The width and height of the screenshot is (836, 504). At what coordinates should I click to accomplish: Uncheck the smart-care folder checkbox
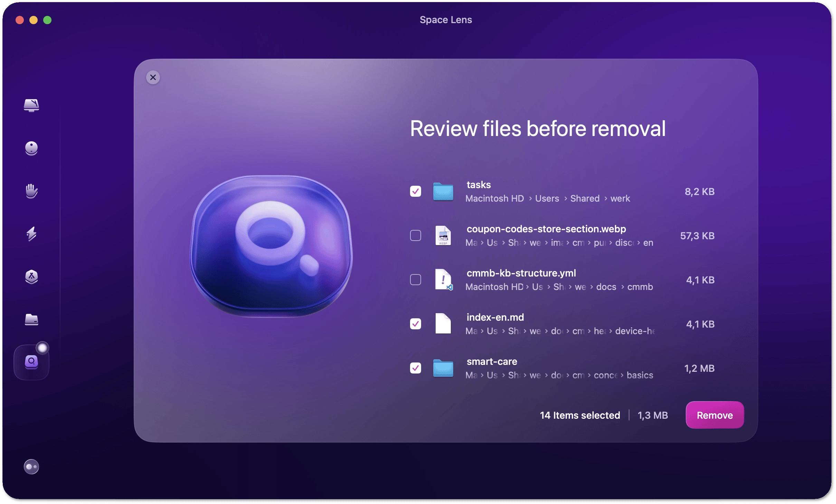(416, 368)
